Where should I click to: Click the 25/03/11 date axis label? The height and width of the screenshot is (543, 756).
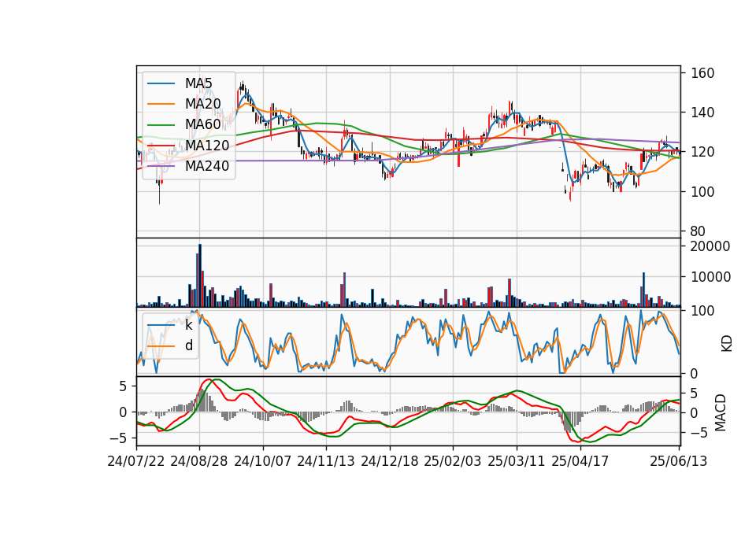[517, 461]
